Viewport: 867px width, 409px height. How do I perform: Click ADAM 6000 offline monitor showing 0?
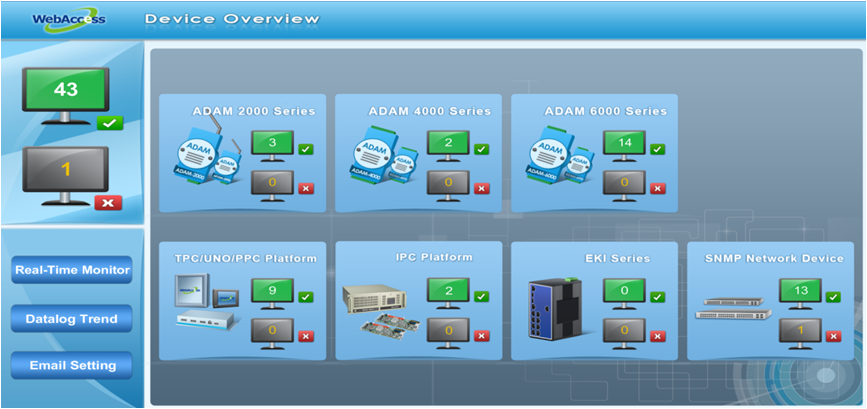pyautogui.click(x=624, y=186)
